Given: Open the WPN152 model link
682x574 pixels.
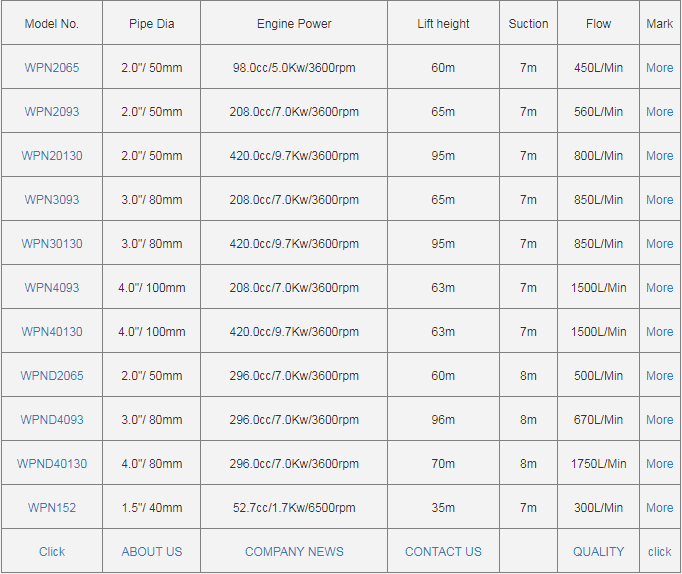Looking at the screenshot, I should (x=52, y=508).
